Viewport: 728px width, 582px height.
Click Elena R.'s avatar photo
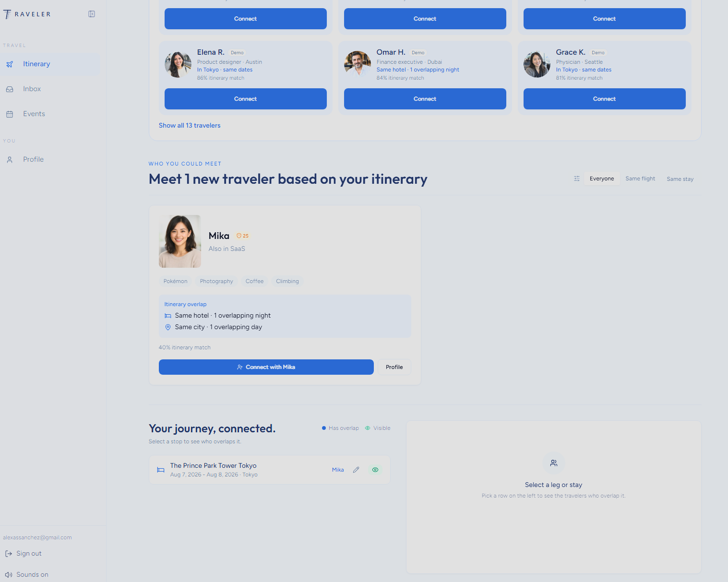(178, 64)
